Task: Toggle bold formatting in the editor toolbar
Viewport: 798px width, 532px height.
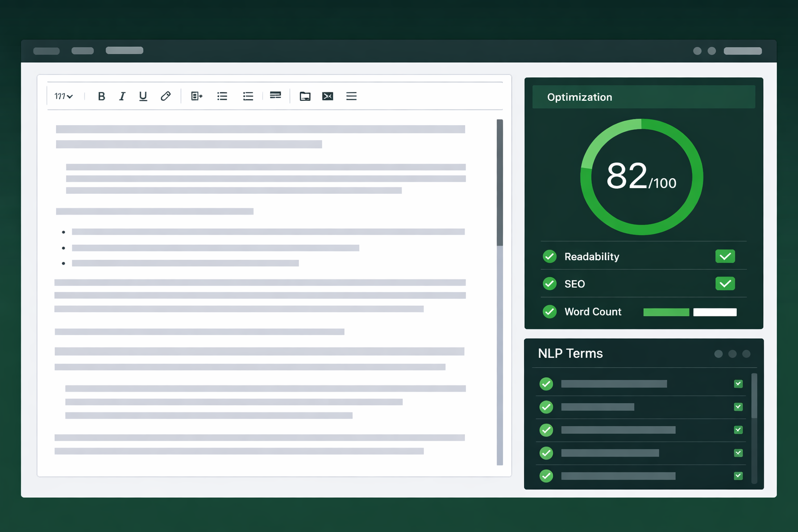Action: point(101,96)
